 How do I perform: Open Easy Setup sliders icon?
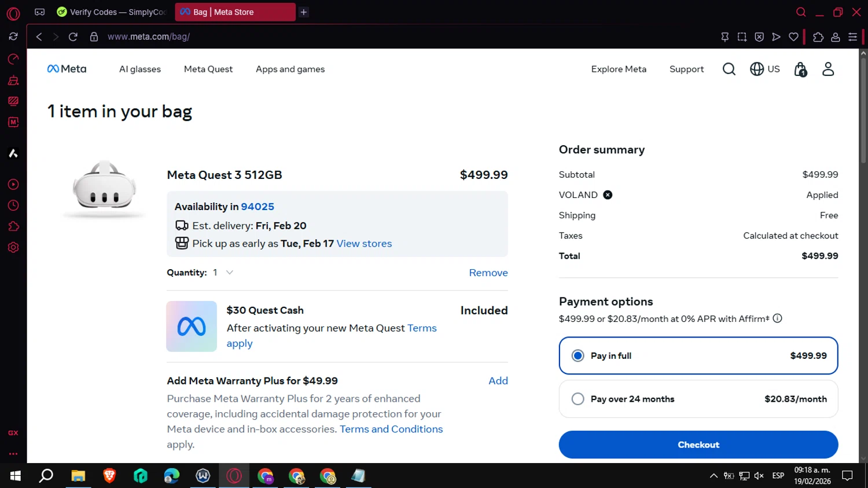[853, 36]
